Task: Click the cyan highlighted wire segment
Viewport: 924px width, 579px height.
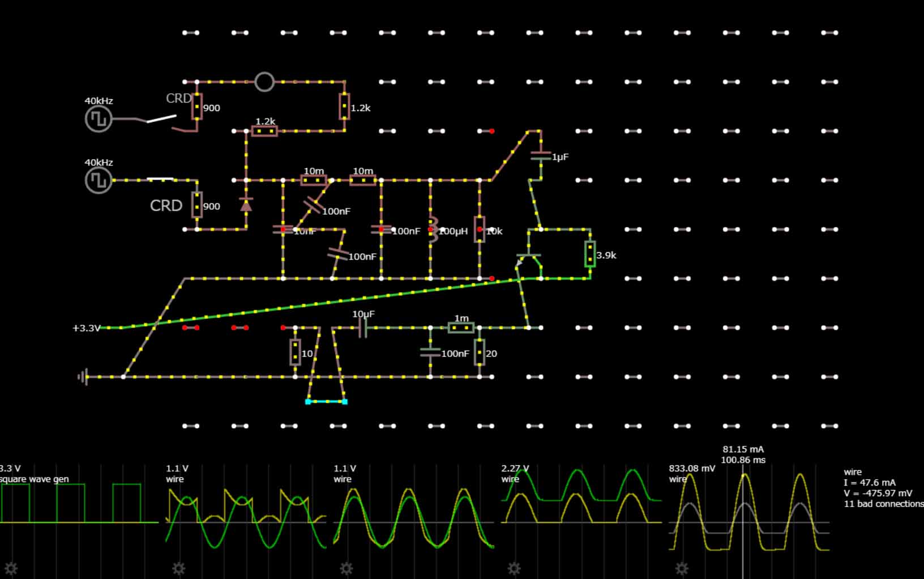Action: click(x=326, y=402)
